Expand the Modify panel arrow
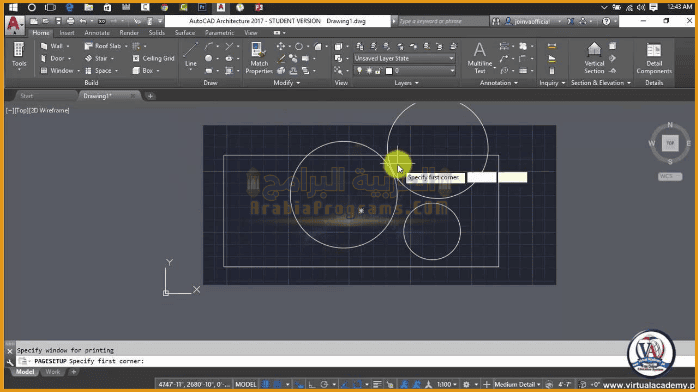This screenshot has width=698, height=392. point(298,83)
